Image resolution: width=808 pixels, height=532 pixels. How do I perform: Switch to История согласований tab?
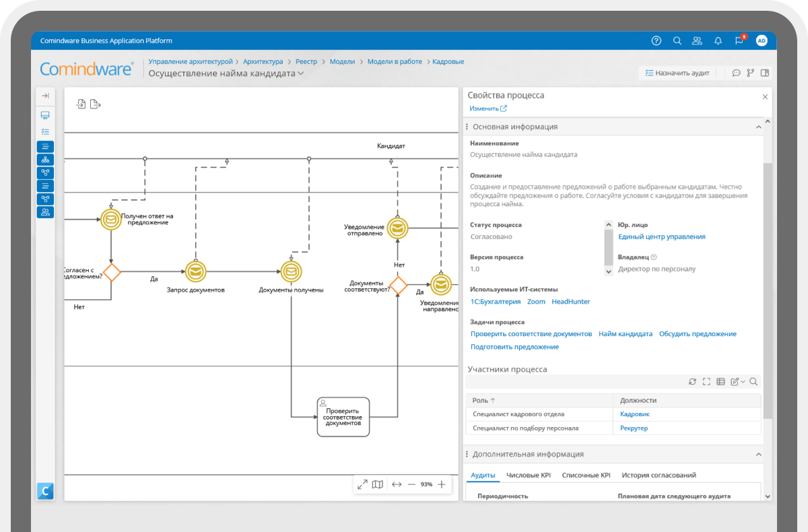tap(659, 475)
